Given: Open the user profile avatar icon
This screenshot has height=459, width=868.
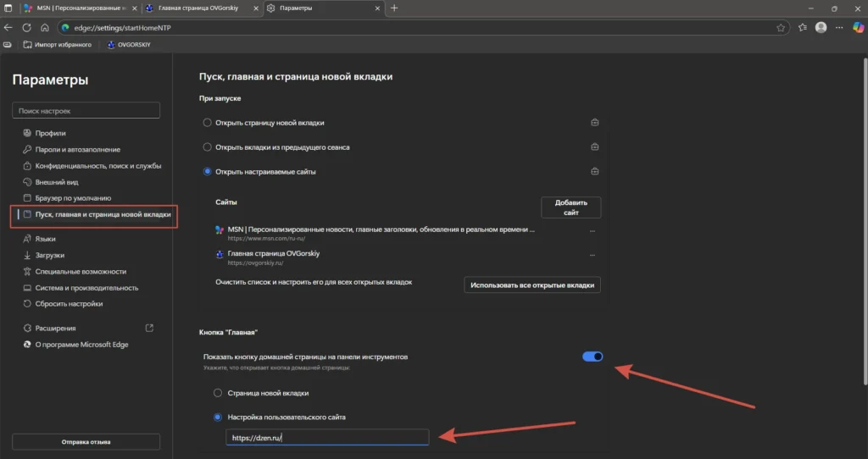Looking at the screenshot, I should (x=821, y=28).
